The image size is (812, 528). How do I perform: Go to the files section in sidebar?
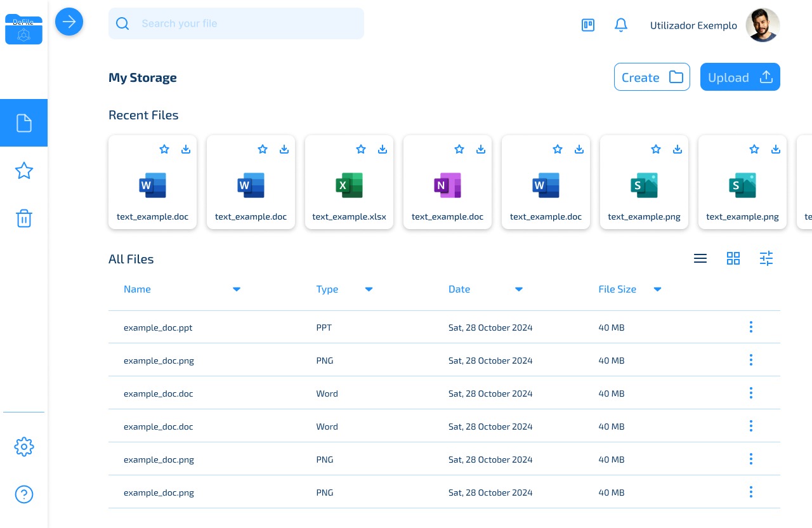click(23, 122)
